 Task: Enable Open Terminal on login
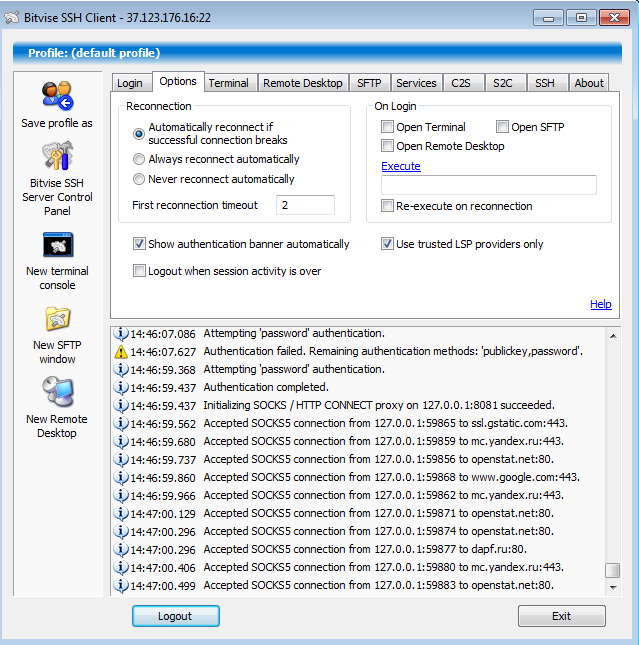click(x=387, y=127)
